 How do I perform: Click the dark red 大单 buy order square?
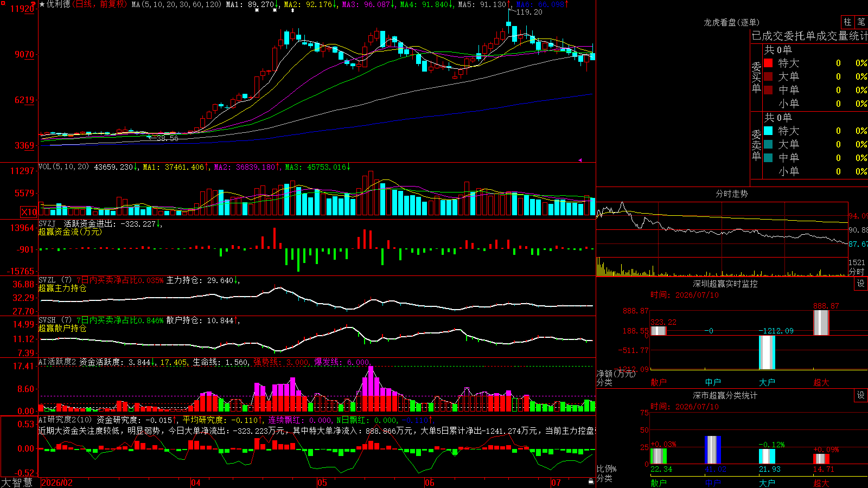(768, 76)
